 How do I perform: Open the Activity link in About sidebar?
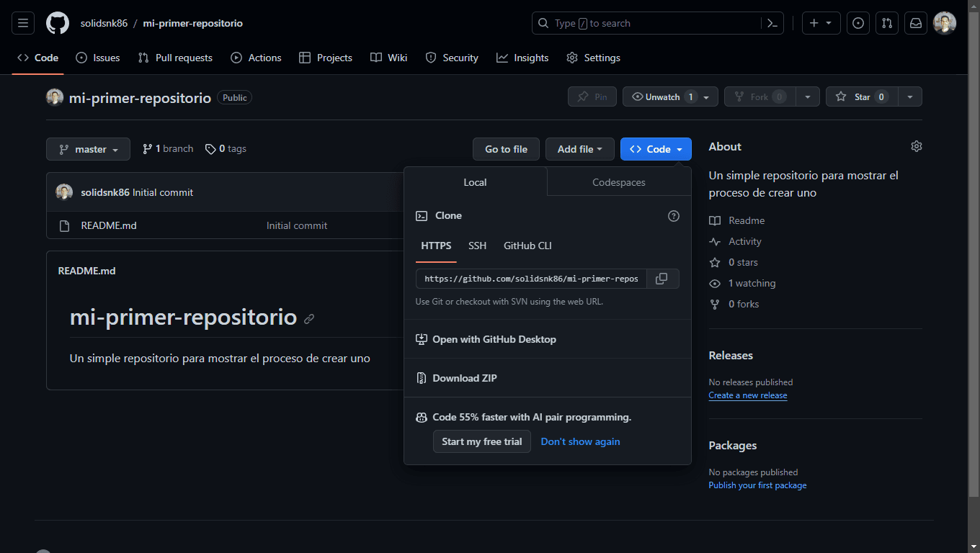pyautogui.click(x=735, y=241)
